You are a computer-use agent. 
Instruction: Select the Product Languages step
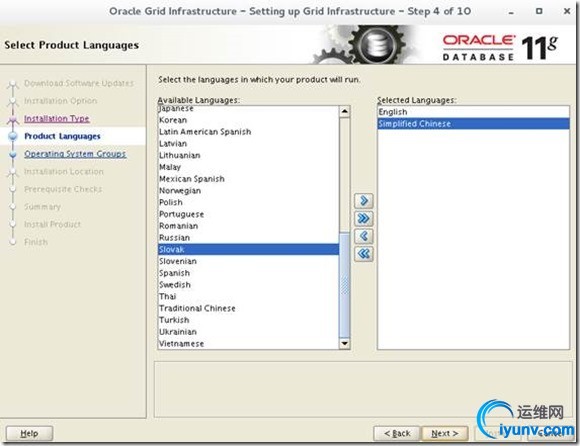coord(62,136)
